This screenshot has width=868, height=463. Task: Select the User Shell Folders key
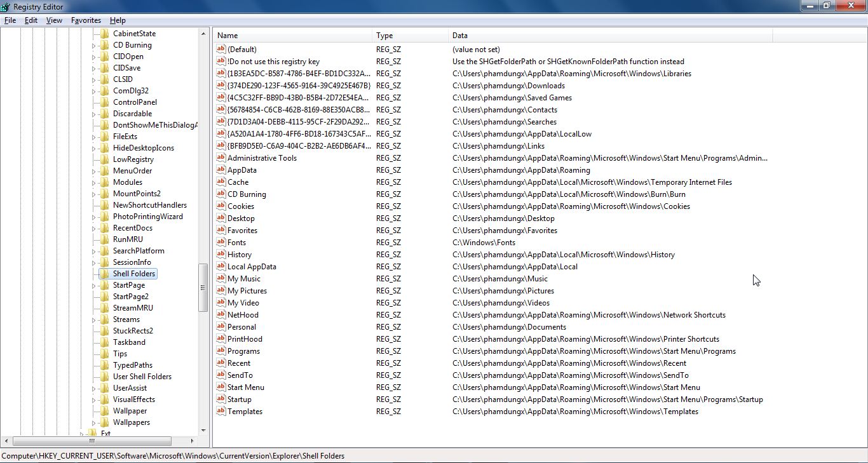[x=142, y=377]
